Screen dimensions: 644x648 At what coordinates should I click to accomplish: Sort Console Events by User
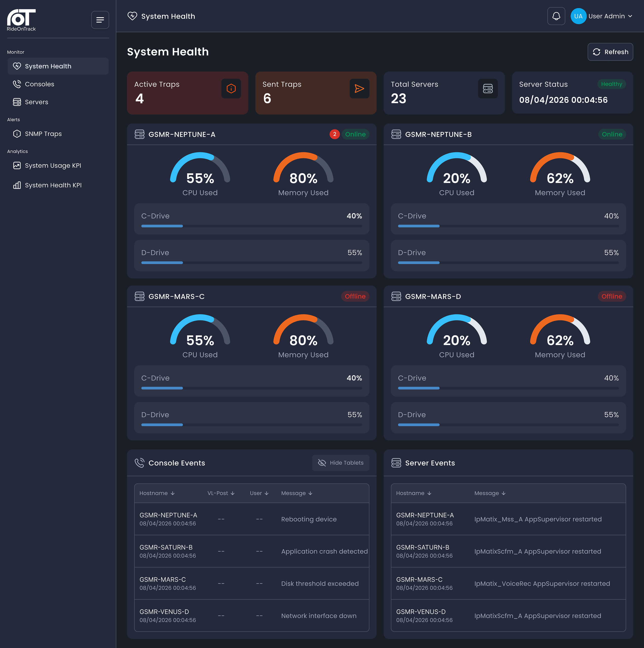(x=259, y=493)
